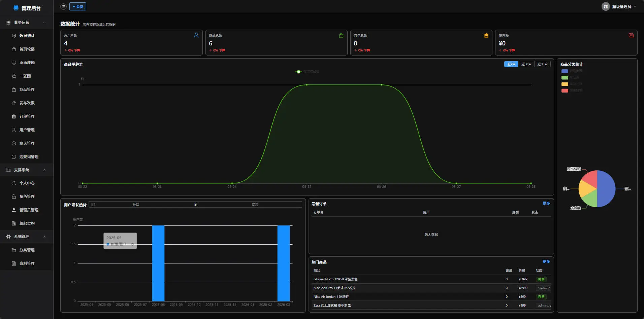Screen dimensions: 644x319
Task: Click 更多 link in 热门商品 panel
Action: 546,262
